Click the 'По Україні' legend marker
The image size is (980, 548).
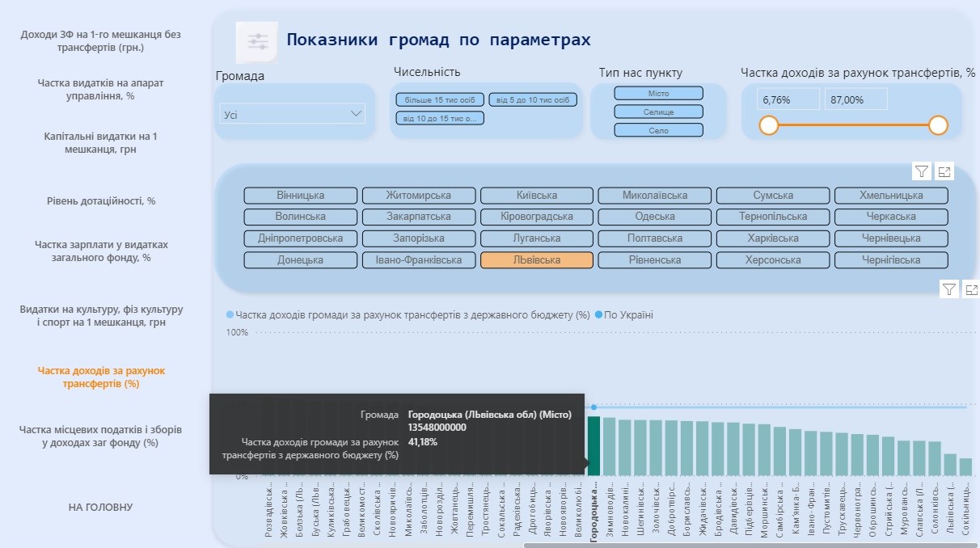[599, 315]
